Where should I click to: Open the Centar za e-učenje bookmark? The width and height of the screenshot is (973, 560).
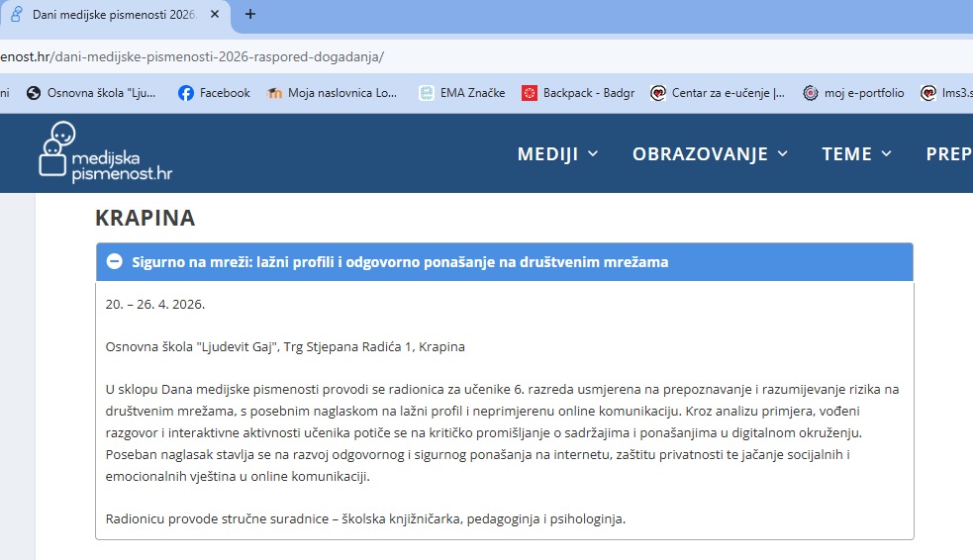tap(718, 93)
